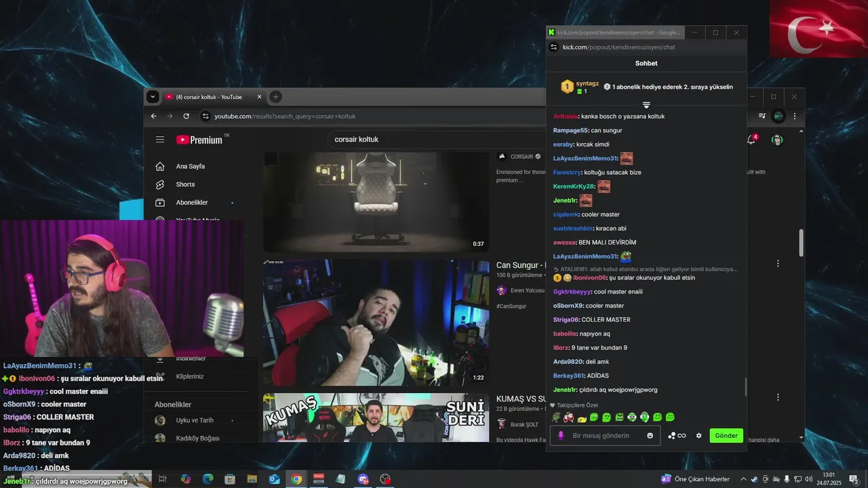
Task: Click username oSbornX9 in Kick chat
Action: click(x=568, y=306)
